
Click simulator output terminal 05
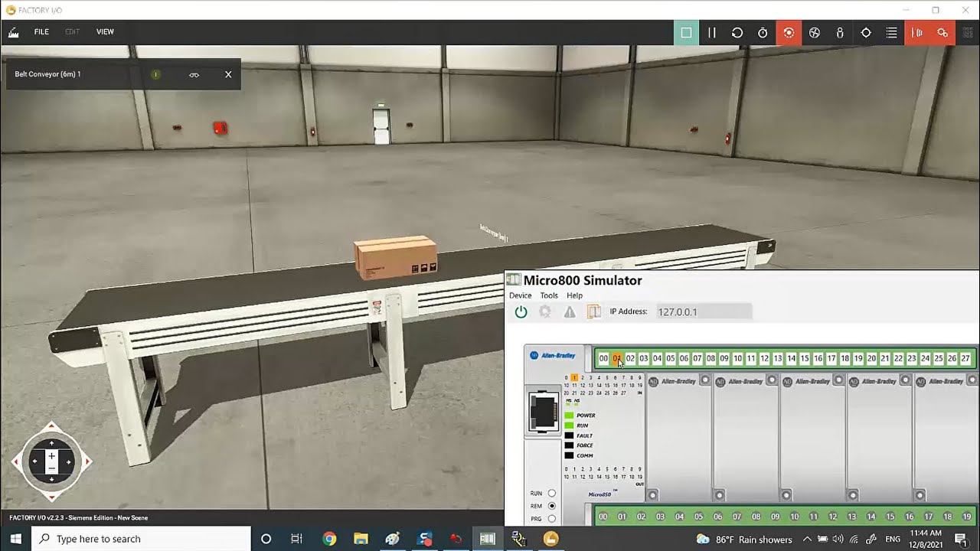(x=699, y=517)
